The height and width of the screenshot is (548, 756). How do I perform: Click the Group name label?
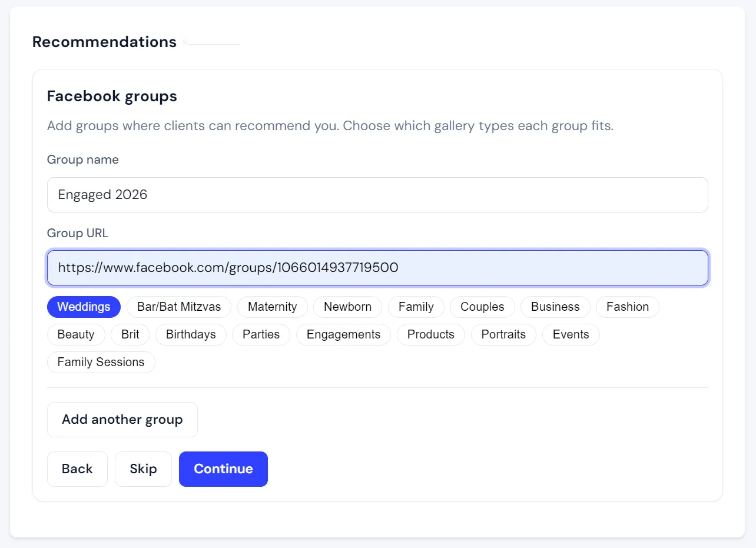click(x=82, y=160)
